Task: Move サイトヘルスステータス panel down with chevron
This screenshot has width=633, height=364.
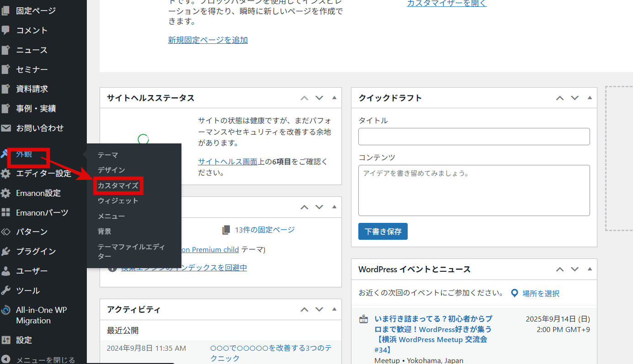Action: (319, 98)
